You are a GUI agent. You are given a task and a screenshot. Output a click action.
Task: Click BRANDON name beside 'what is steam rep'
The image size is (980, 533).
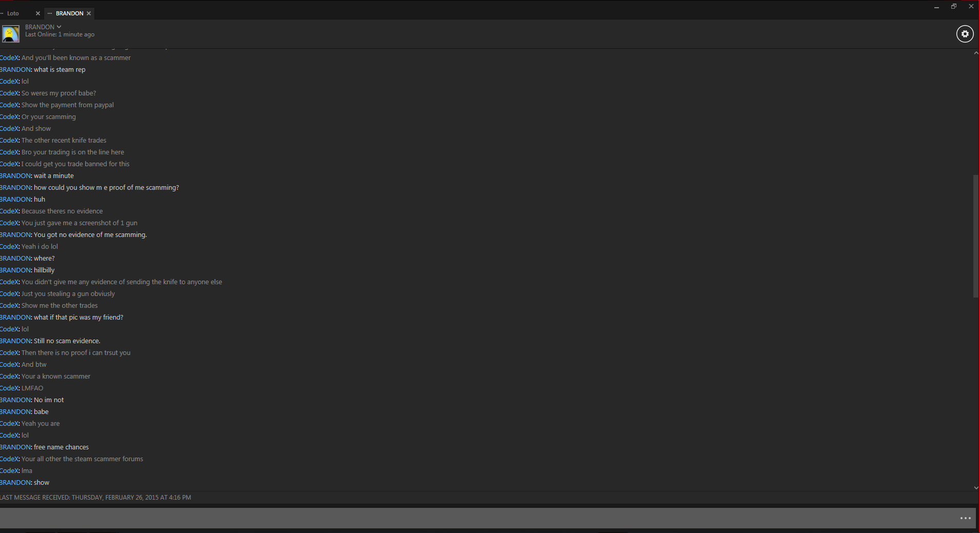(16, 69)
